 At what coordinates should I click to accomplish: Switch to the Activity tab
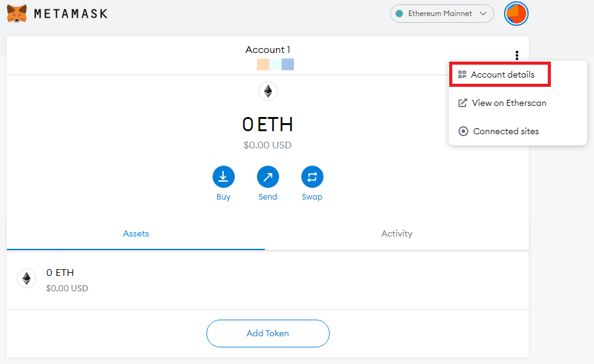tap(397, 233)
